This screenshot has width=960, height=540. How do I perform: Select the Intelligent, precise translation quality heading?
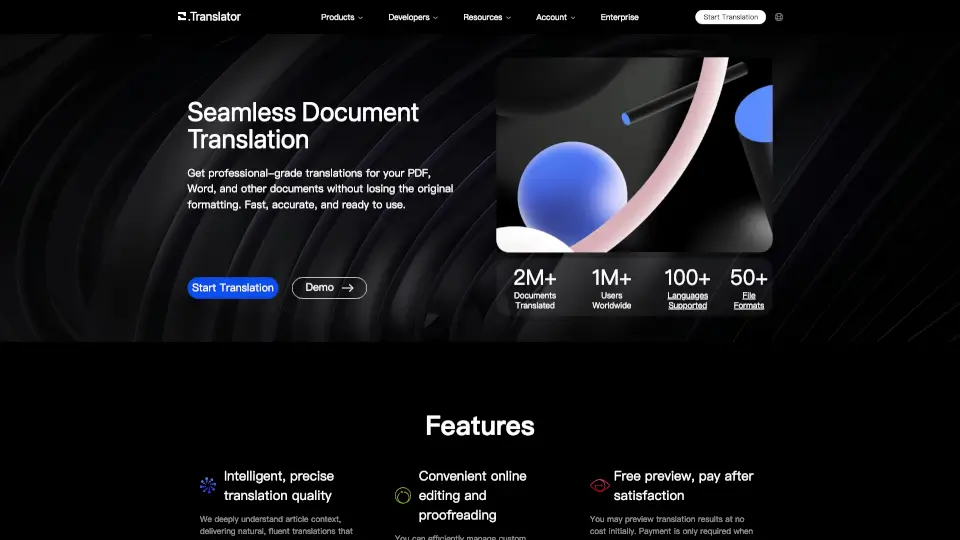[279, 485]
